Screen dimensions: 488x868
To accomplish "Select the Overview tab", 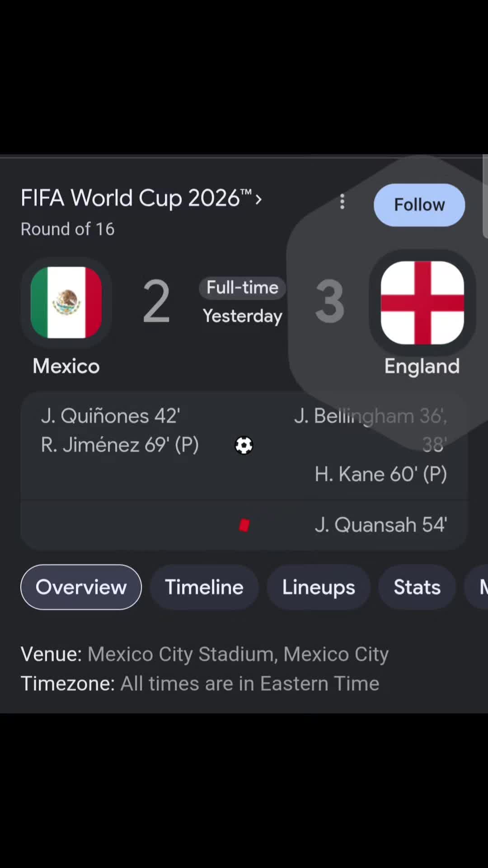I will tap(81, 587).
